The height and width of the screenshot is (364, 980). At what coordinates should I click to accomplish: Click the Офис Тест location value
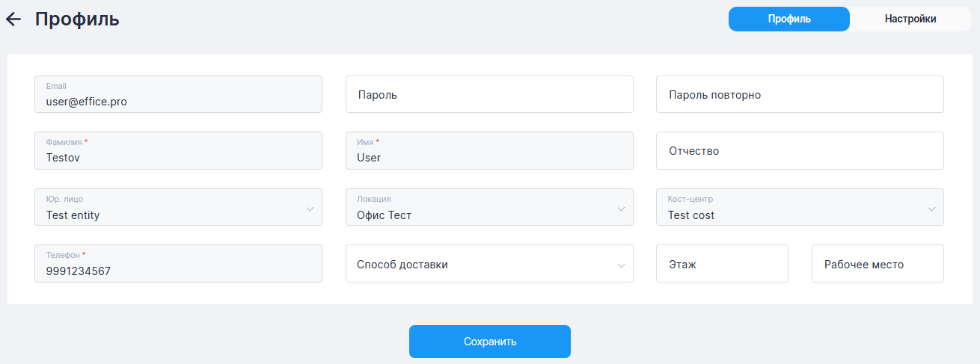click(x=385, y=215)
